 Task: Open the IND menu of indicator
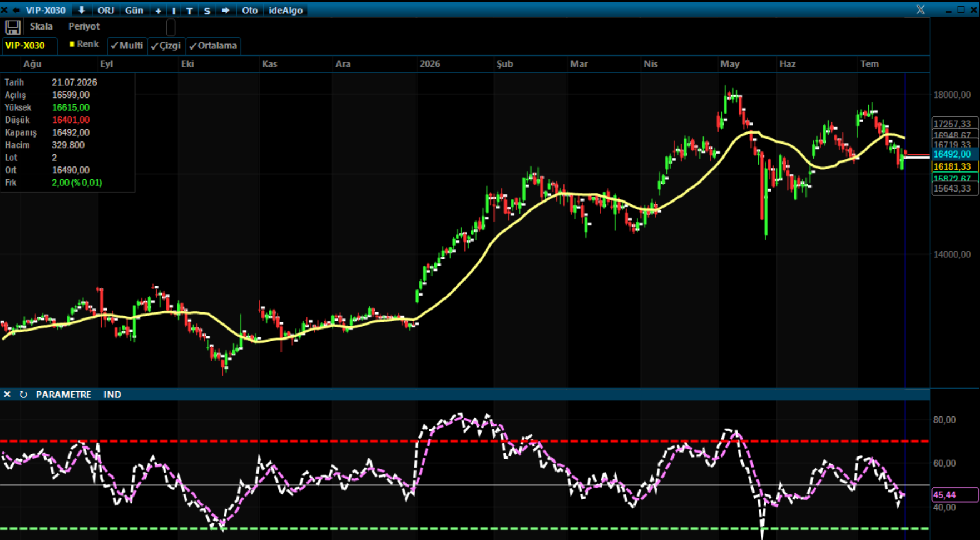point(112,394)
